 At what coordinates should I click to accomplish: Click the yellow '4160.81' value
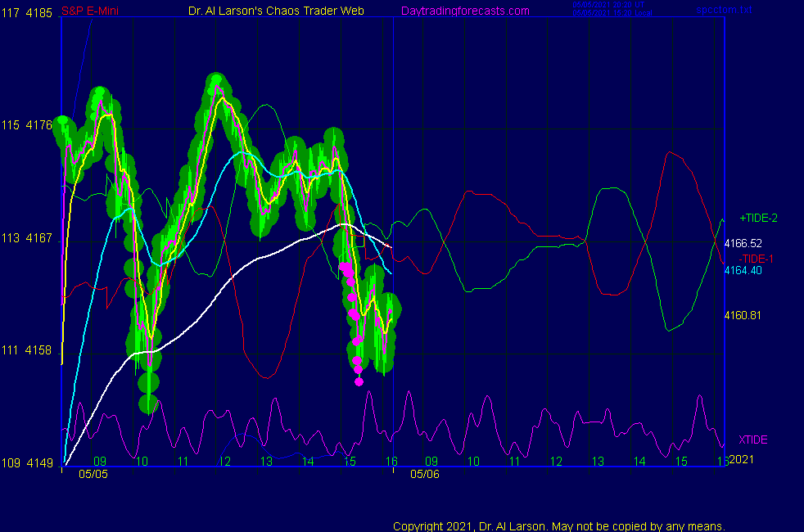743,315
